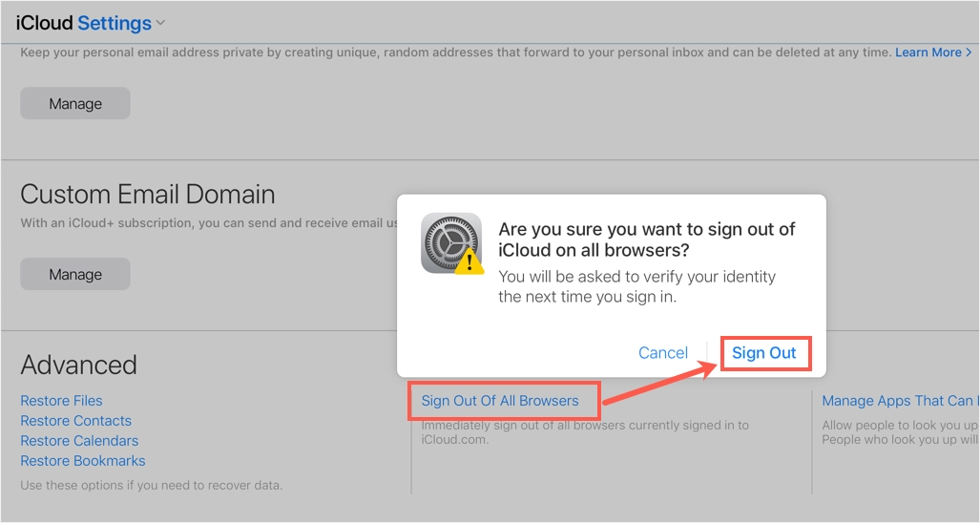Open the Restore Files link
This screenshot has height=523, width=980.
click(x=61, y=401)
